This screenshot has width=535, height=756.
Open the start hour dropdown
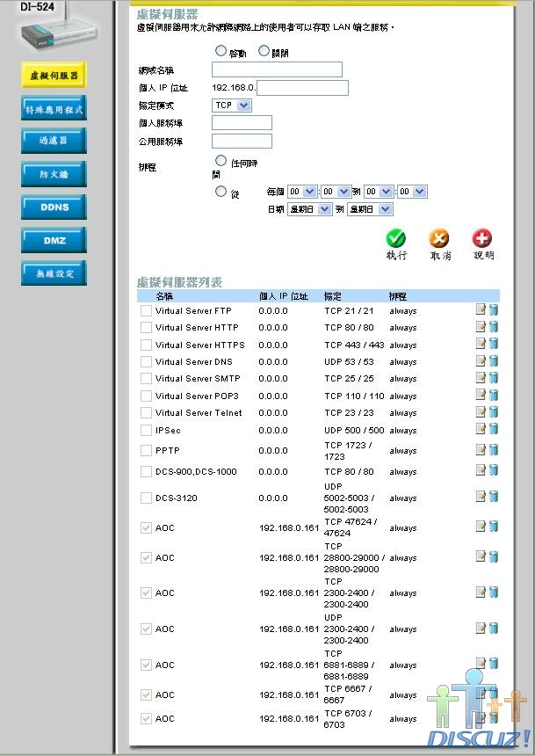click(x=301, y=192)
